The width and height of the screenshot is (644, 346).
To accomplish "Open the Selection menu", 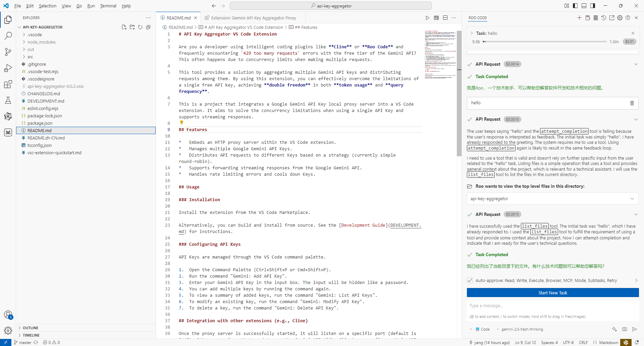I will 48,6.
